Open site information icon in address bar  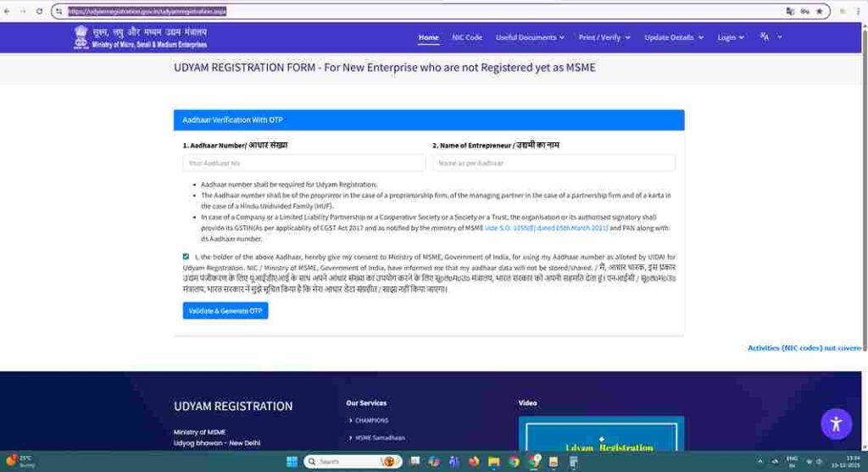point(59,11)
